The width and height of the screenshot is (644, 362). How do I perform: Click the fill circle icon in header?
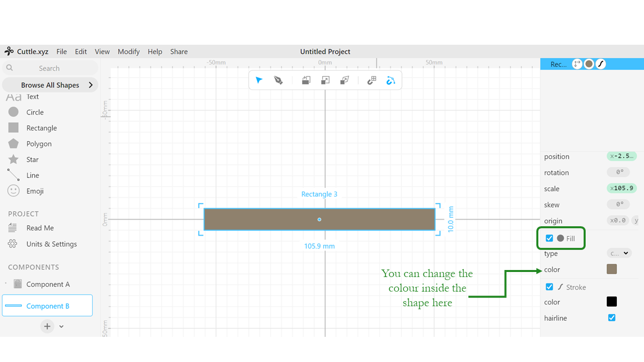(x=589, y=64)
